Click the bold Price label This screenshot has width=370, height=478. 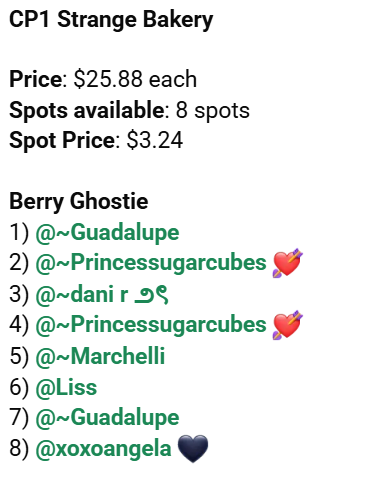36,79
